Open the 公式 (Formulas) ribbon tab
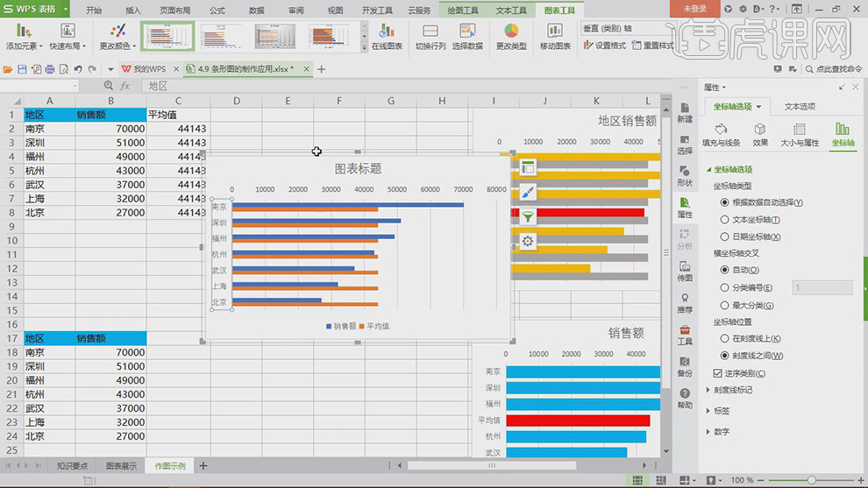 pyautogui.click(x=217, y=10)
